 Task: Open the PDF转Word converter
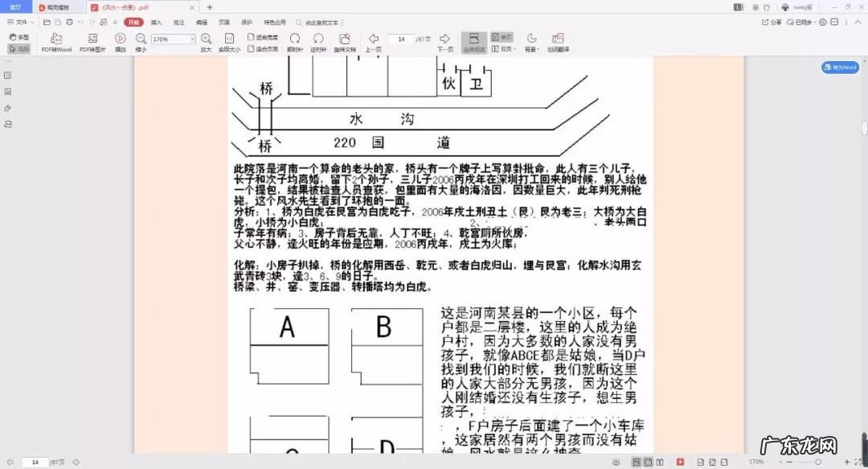(56, 42)
